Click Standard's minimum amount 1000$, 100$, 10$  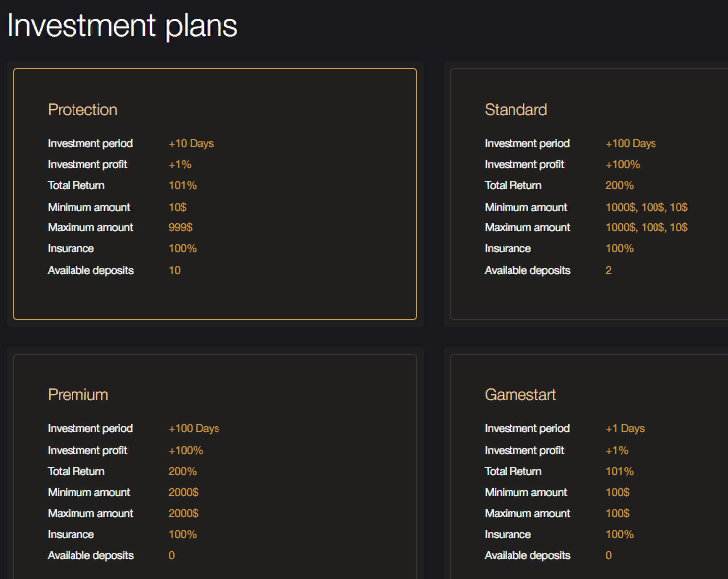pyautogui.click(x=647, y=208)
